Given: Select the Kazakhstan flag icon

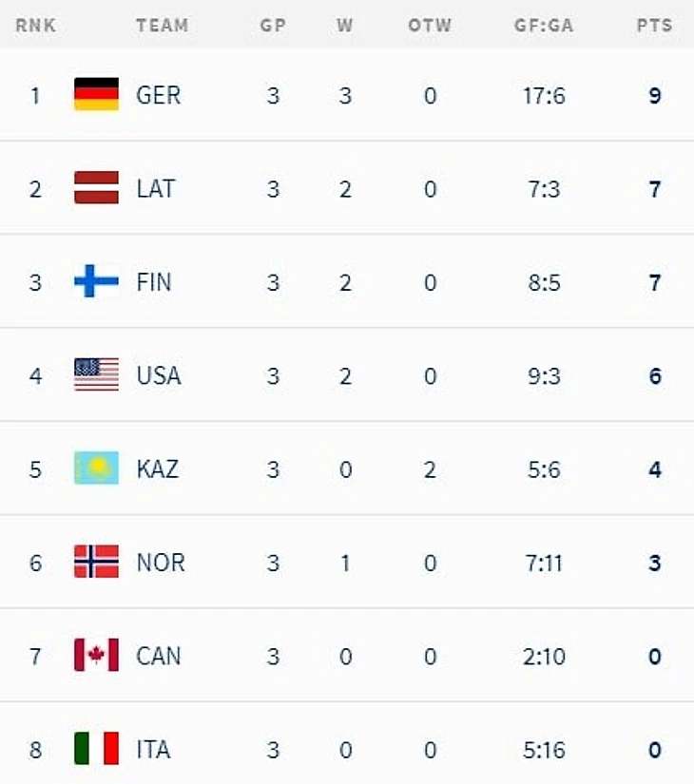Looking at the screenshot, I should point(97,468).
